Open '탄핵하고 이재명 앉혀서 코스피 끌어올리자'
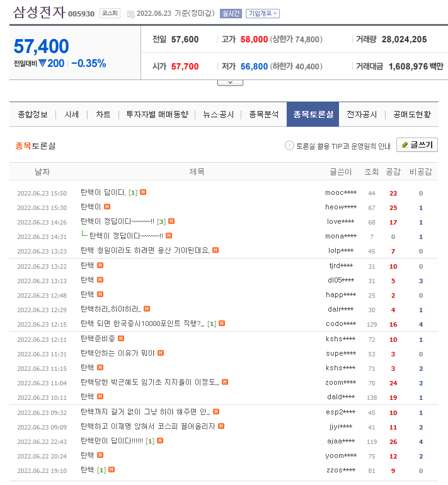Viewport: 448px width, 485px height. (x=147, y=426)
